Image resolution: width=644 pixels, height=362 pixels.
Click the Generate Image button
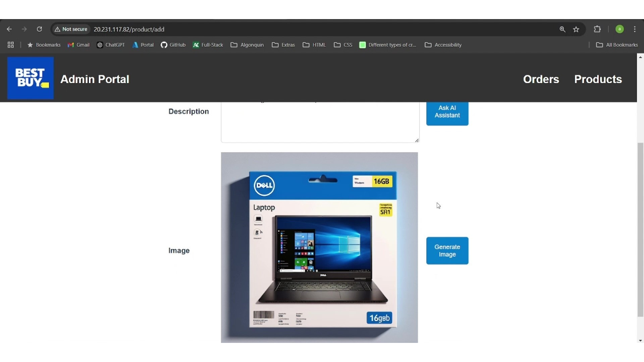click(x=447, y=251)
